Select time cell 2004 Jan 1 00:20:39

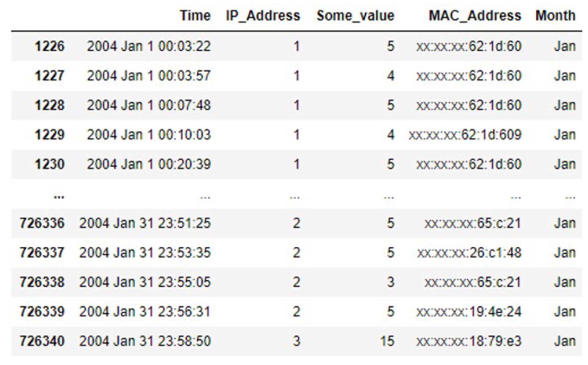(149, 164)
